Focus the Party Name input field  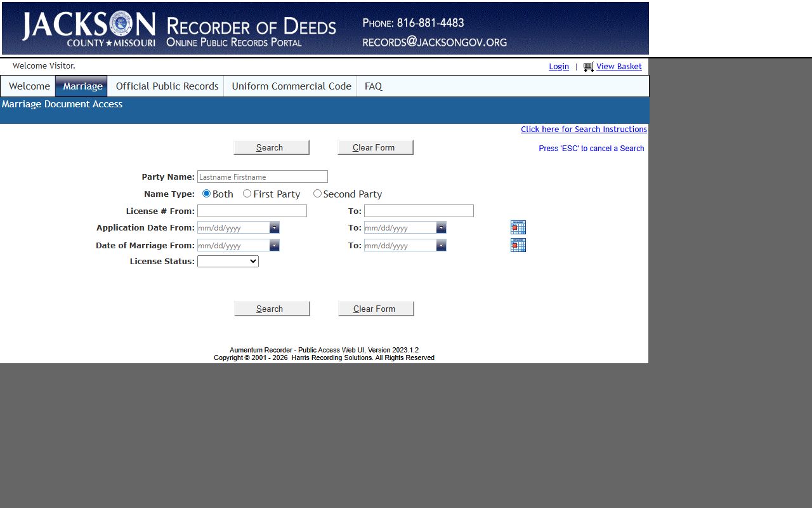(x=263, y=177)
